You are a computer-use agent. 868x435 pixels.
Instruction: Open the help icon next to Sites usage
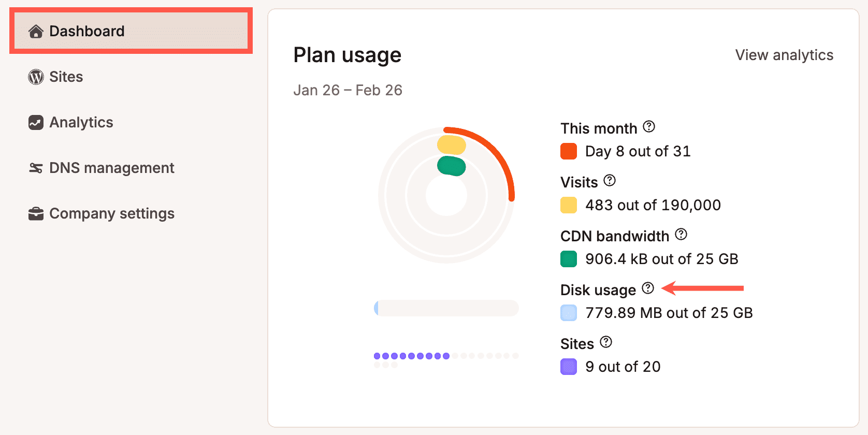[606, 342]
